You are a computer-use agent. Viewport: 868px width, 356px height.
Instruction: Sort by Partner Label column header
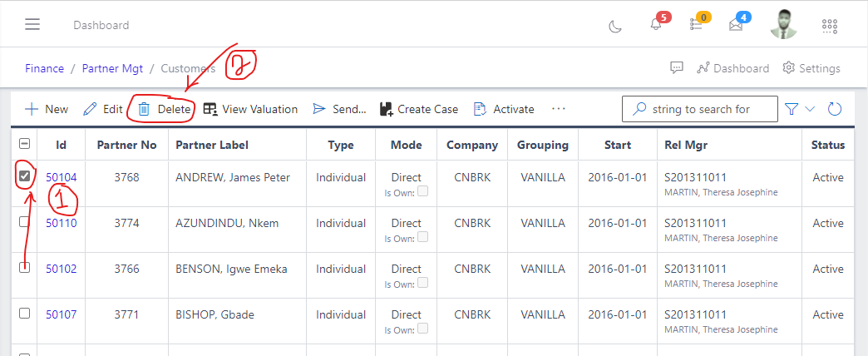coord(212,145)
